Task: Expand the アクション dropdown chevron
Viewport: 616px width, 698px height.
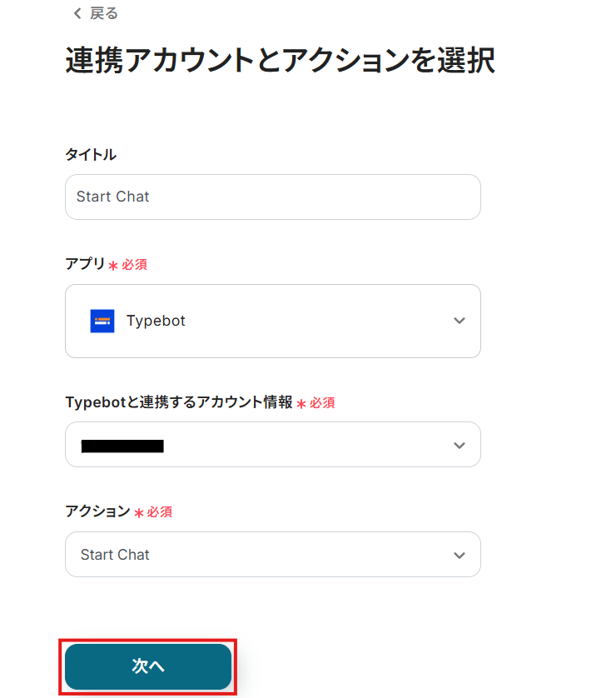Action: [459, 555]
